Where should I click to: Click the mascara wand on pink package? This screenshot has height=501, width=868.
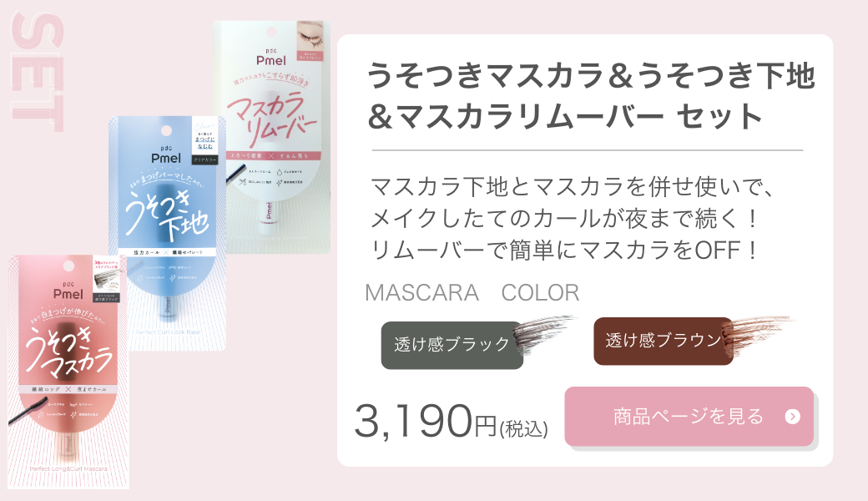click(x=27, y=408)
